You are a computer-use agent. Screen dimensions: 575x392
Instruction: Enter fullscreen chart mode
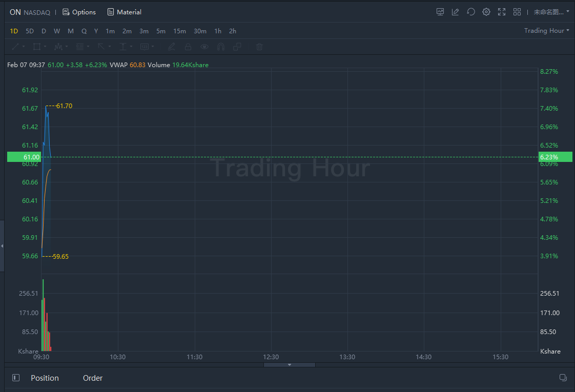pos(502,12)
